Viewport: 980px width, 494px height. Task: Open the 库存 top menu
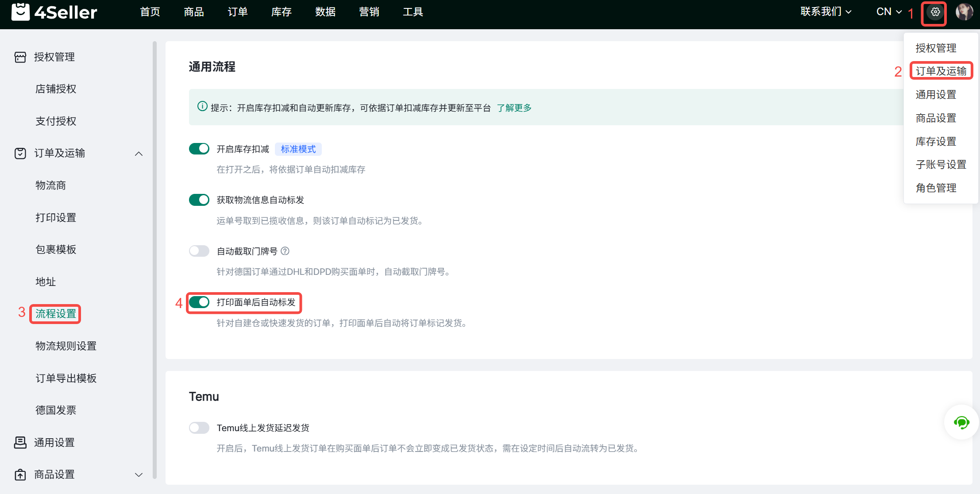click(x=282, y=12)
